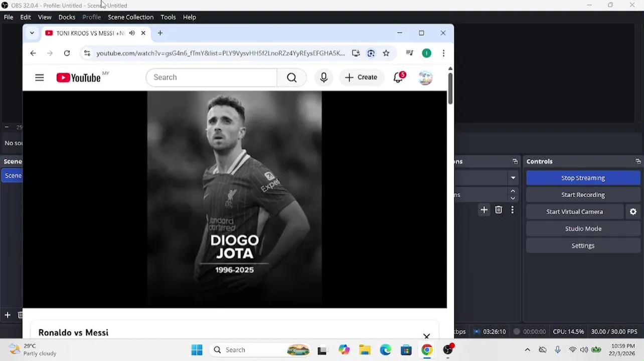Click the CPU: 14.5% status text
The height and width of the screenshot is (361, 644).
click(x=568, y=331)
